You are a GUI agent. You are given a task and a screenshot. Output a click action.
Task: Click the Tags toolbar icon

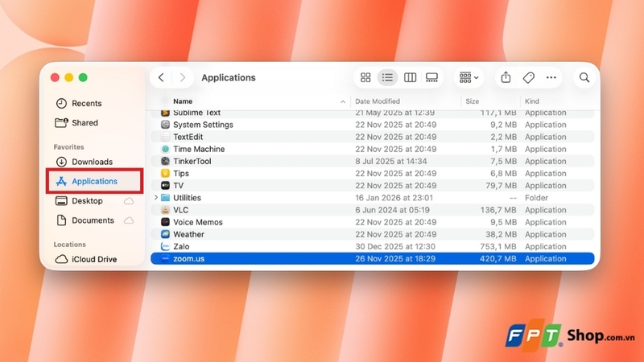point(529,77)
